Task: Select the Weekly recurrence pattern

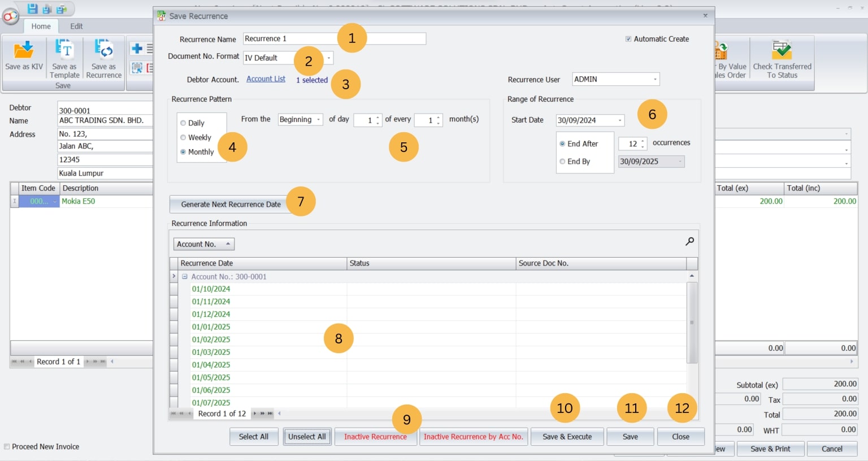Action: tap(183, 137)
